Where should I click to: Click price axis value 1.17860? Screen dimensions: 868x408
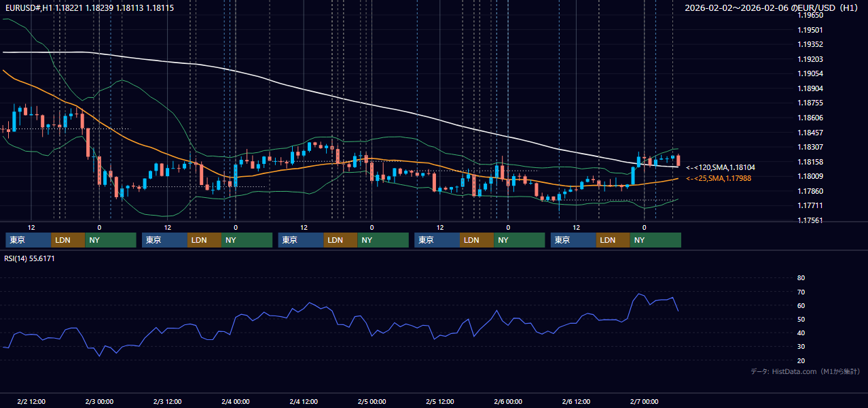(x=810, y=191)
